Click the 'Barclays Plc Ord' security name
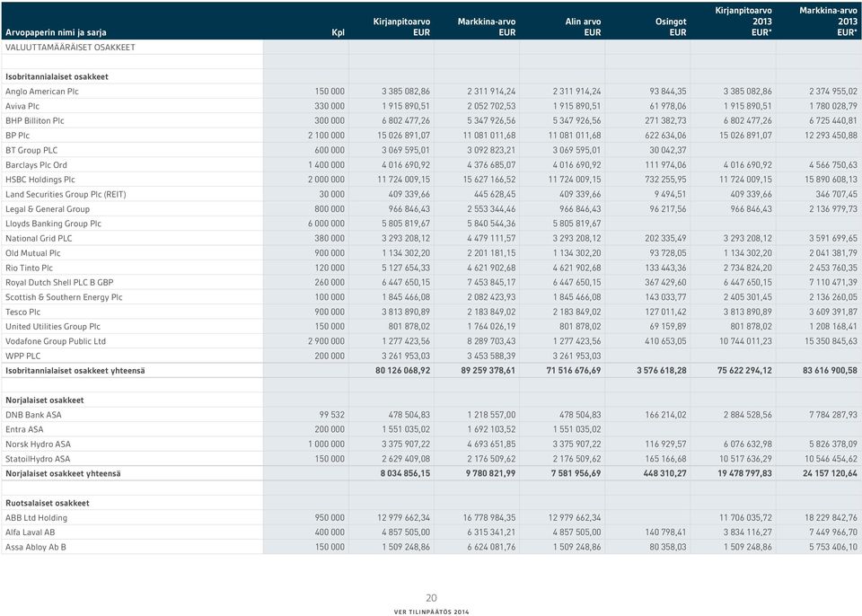The width and height of the screenshot is (862, 616). click(36, 165)
